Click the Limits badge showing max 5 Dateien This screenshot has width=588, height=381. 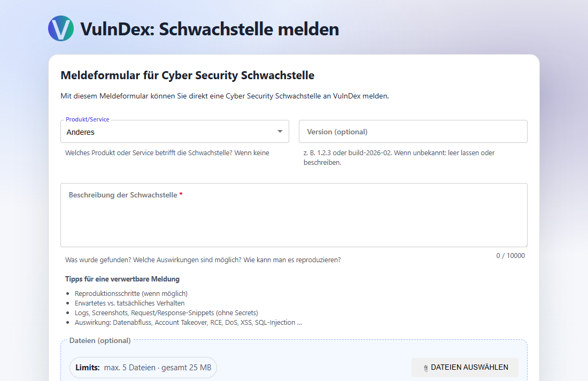coord(143,368)
